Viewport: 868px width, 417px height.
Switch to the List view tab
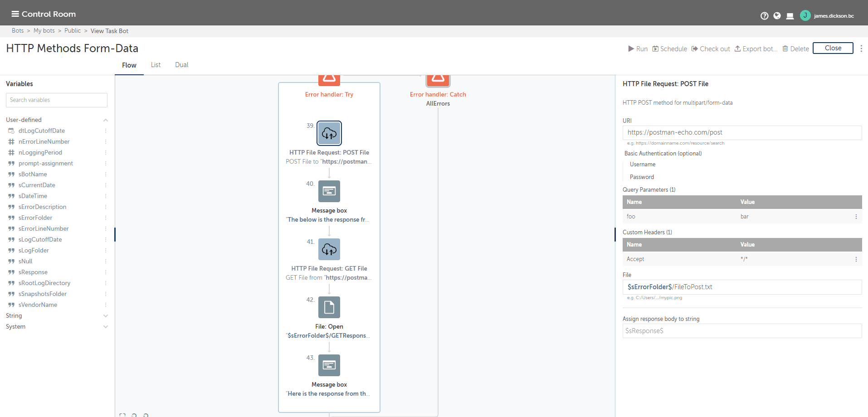point(156,65)
